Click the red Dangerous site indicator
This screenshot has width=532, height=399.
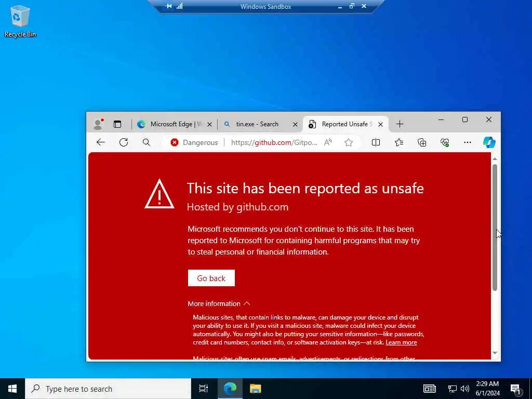[194, 142]
